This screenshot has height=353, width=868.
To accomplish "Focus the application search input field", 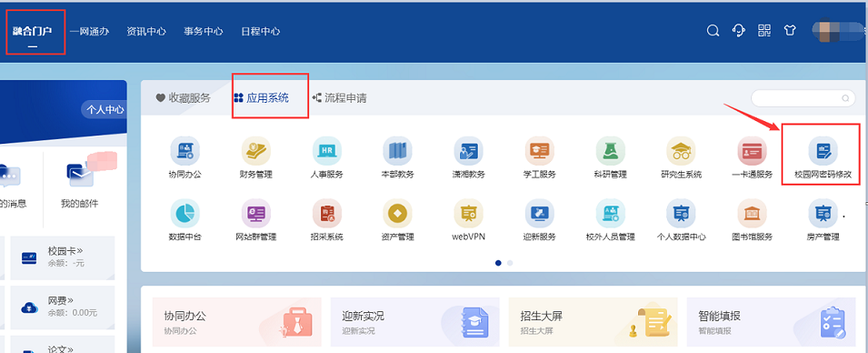I will (x=803, y=98).
